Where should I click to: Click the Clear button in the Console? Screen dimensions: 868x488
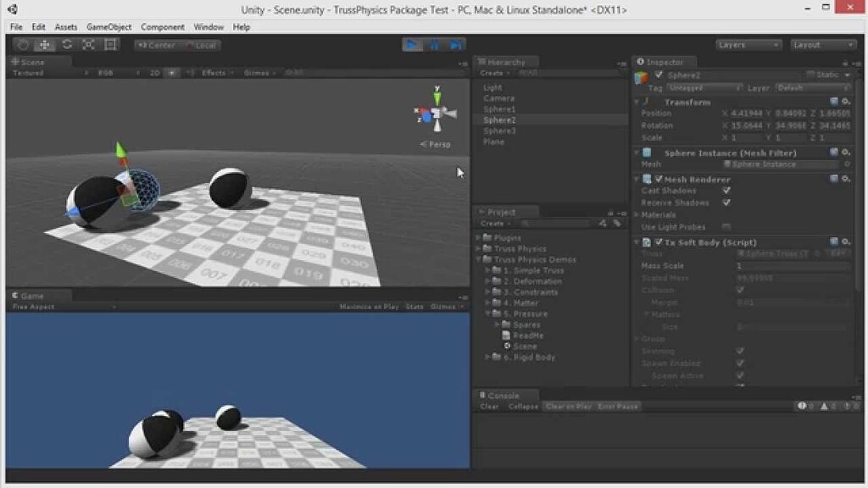click(x=488, y=406)
